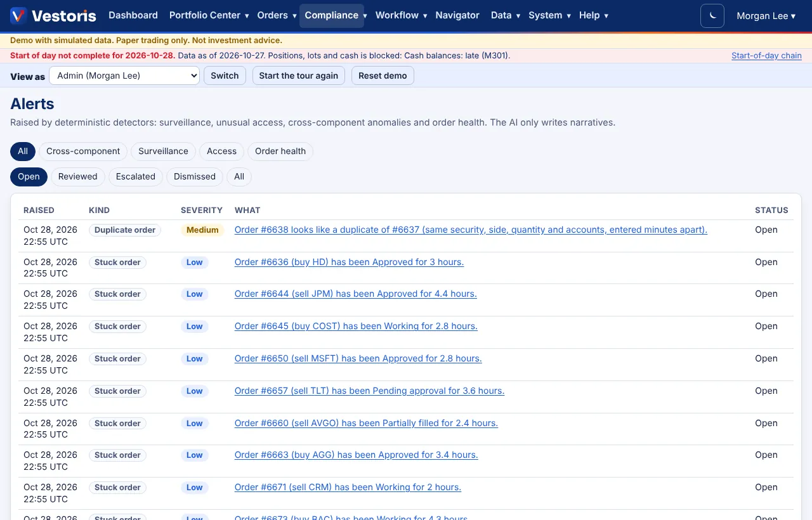The height and width of the screenshot is (520, 812).
Task: Expand the Data menu
Action: (x=506, y=15)
